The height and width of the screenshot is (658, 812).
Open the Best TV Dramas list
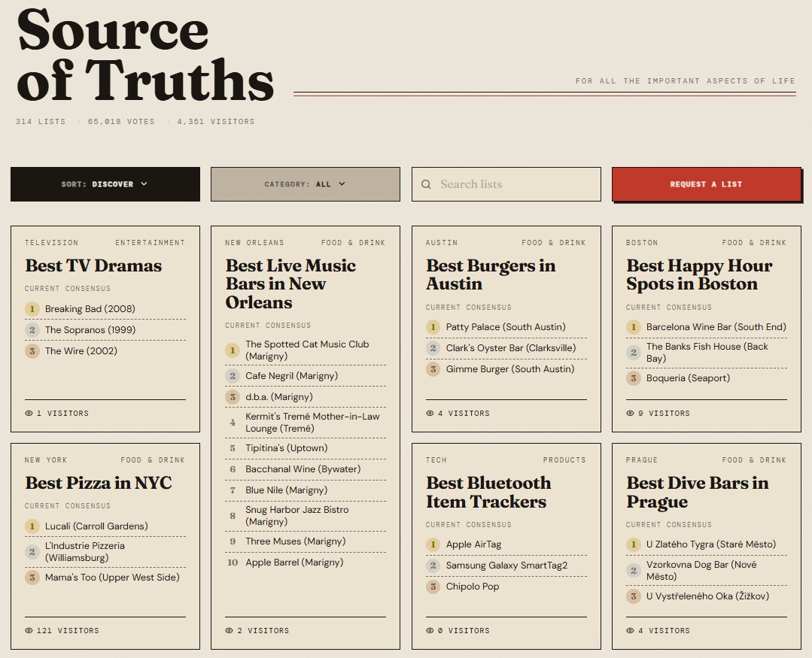[x=94, y=266]
